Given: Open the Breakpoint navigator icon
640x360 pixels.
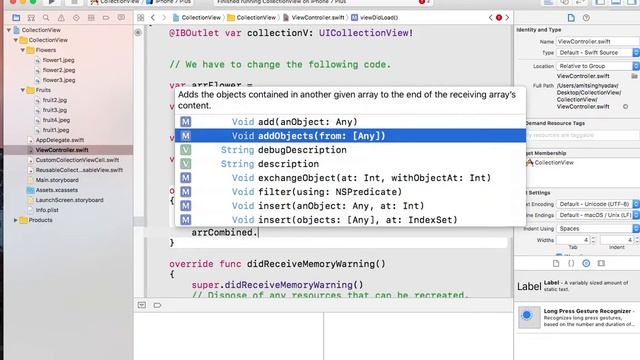Looking at the screenshot, I should 106,18.
